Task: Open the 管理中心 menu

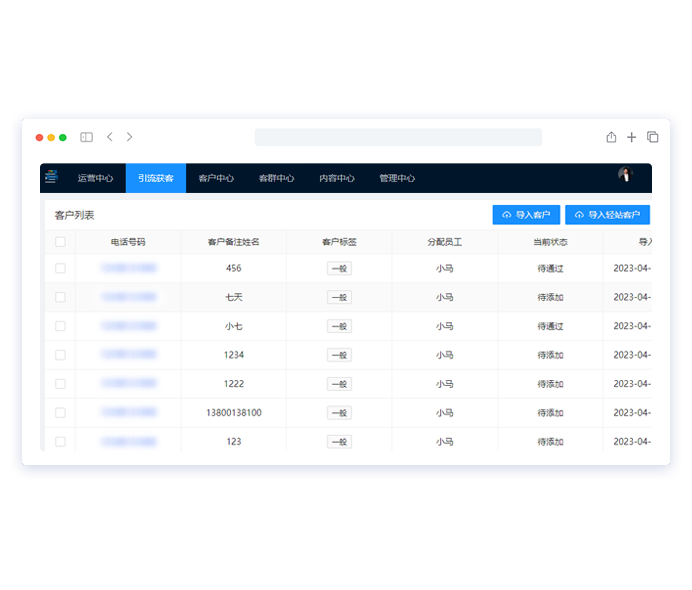Action: pyautogui.click(x=397, y=178)
